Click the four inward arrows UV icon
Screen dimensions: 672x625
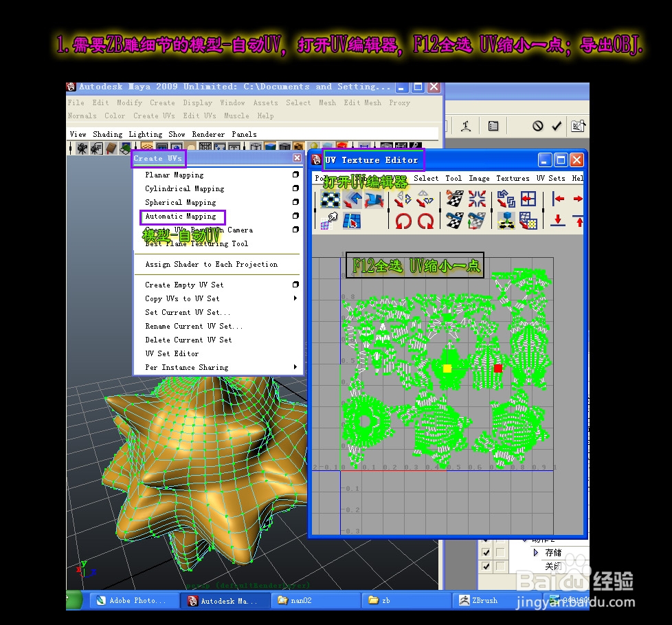click(x=477, y=199)
